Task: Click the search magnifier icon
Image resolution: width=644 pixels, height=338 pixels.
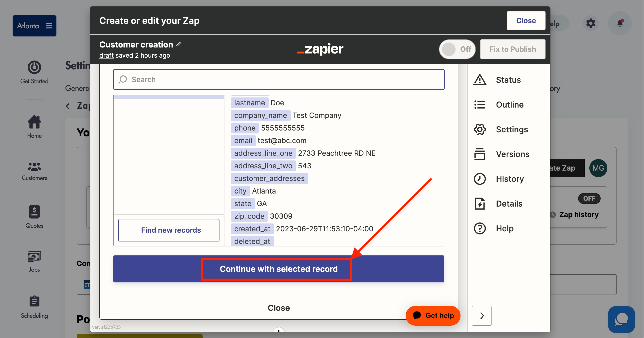Action: (x=123, y=79)
